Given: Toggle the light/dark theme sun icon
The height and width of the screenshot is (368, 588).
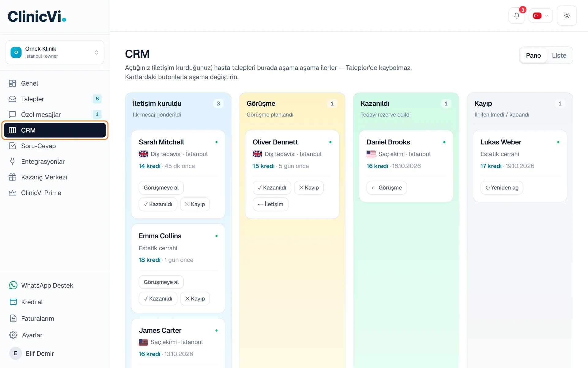Looking at the screenshot, I should click(567, 16).
